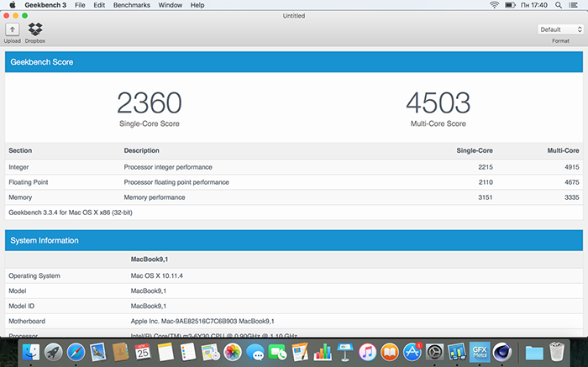
Task: Open iTunes from the dock
Action: [366, 352]
